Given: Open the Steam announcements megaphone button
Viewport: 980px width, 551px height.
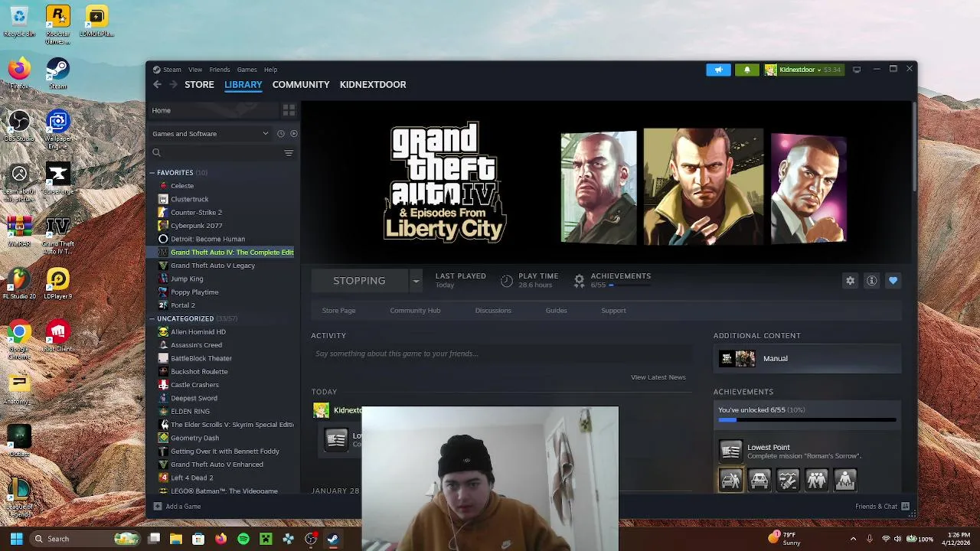Looking at the screenshot, I should point(718,70).
